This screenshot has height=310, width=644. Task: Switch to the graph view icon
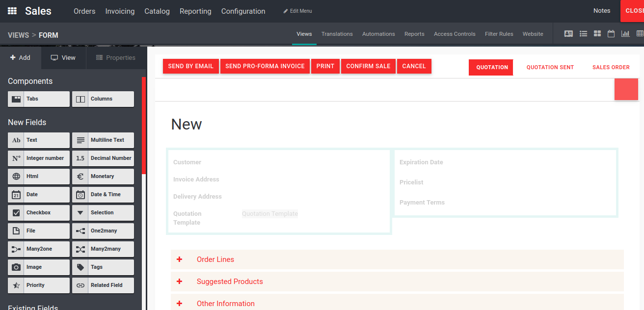coord(625,34)
